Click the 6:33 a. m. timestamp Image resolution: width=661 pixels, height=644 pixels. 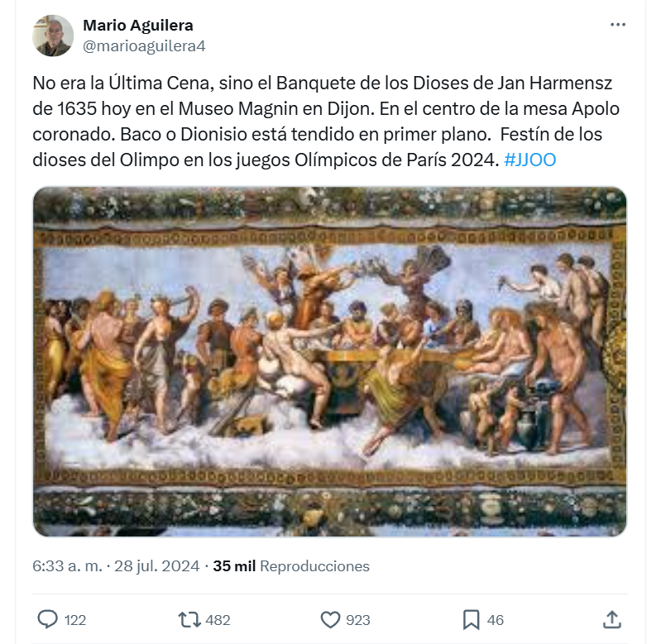point(68,566)
